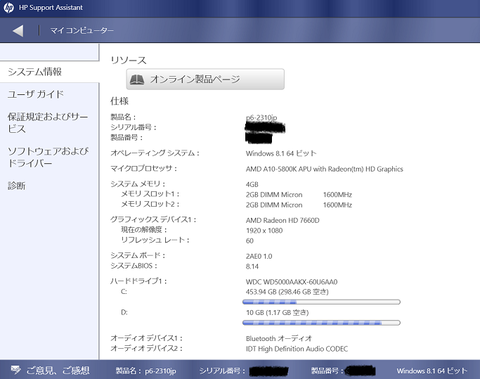Click HP Support Assistant window title
480x379 pixels.
[51, 7]
